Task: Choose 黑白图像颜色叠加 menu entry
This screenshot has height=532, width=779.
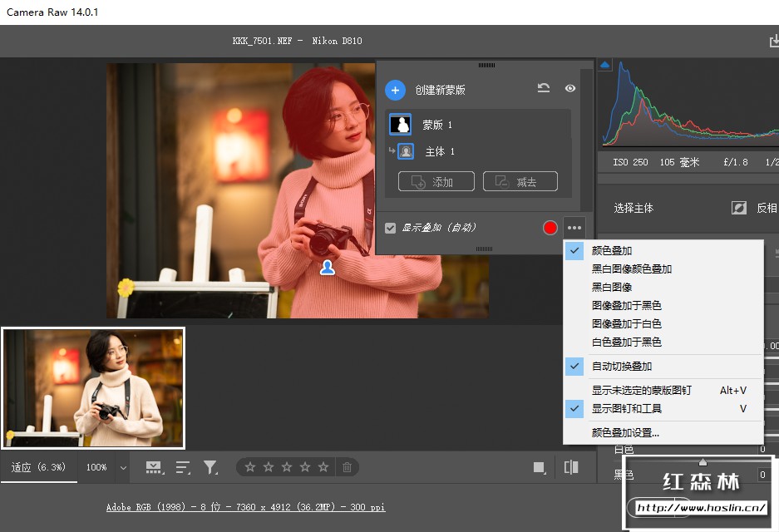Action: pos(663,268)
